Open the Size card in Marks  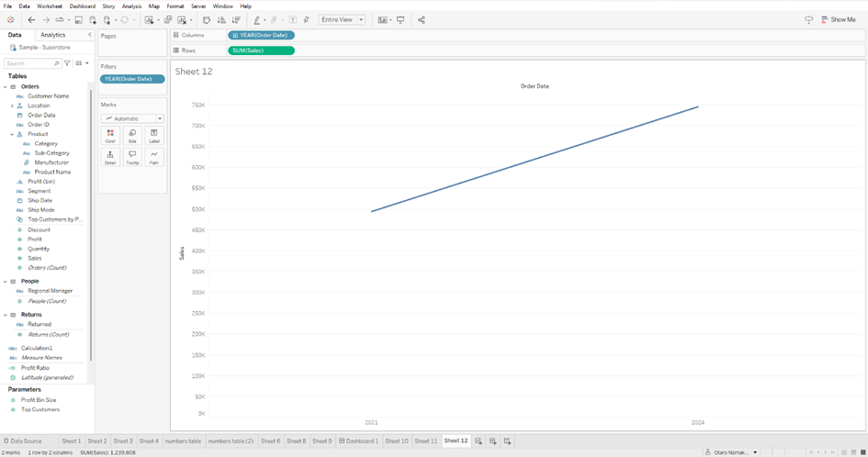(132, 136)
